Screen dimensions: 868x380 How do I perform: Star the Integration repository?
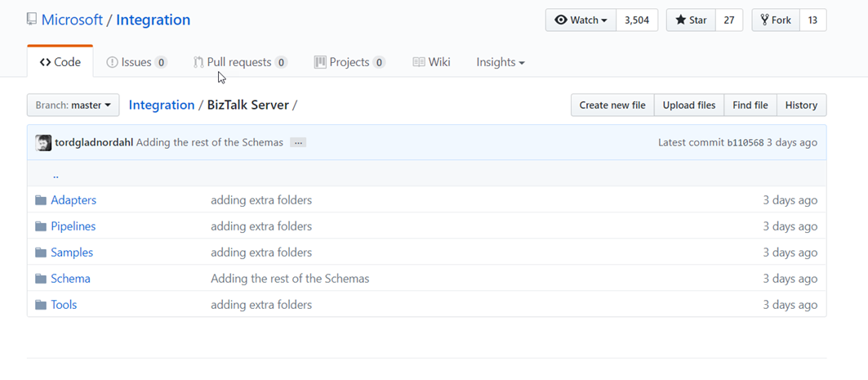(691, 20)
